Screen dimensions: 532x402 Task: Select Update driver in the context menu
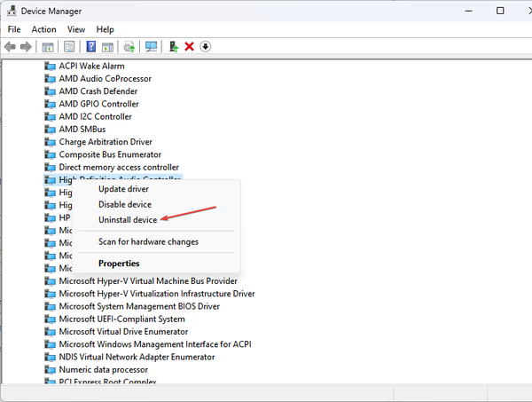[123, 188]
